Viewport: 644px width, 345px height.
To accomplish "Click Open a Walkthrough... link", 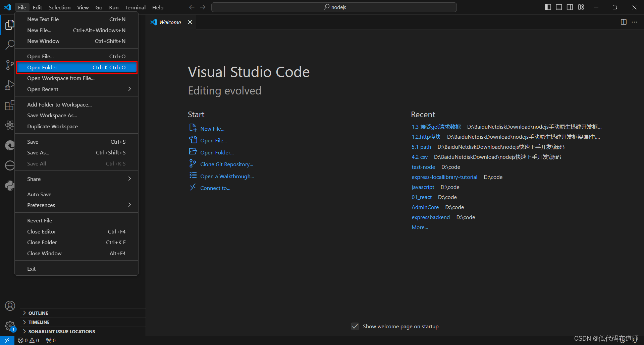I will pyautogui.click(x=227, y=176).
